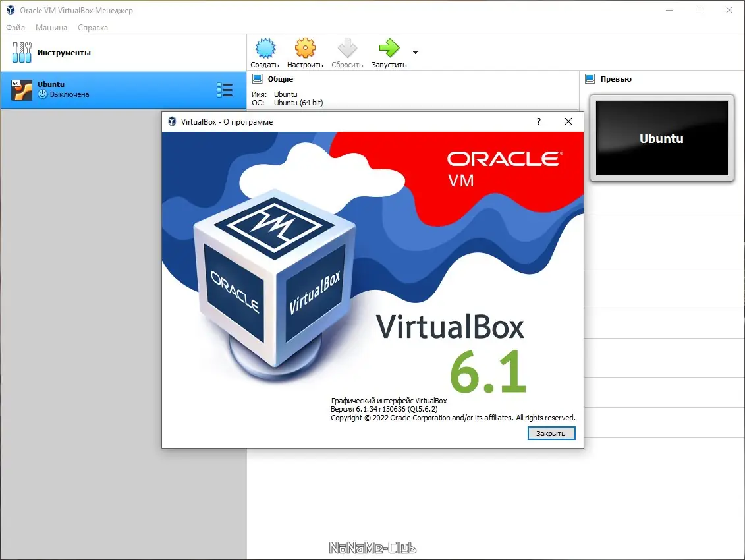Click the Copyright 2022 Oracle Corporation text
This screenshot has height=560, width=745.
pos(453,418)
